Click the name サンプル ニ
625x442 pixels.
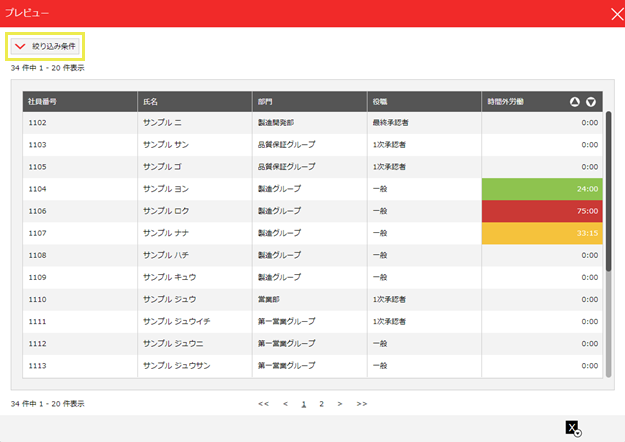click(162, 123)
